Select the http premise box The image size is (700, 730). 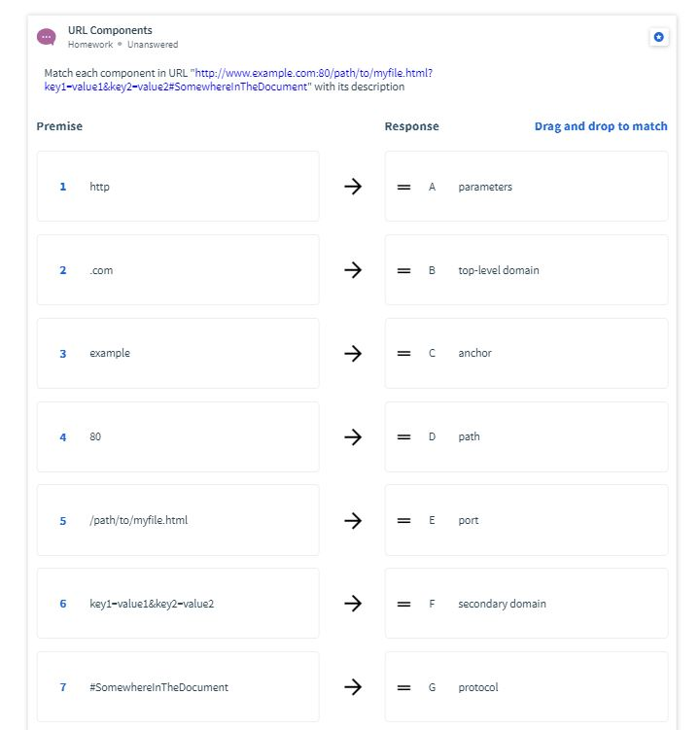click(x=178, y=187)
